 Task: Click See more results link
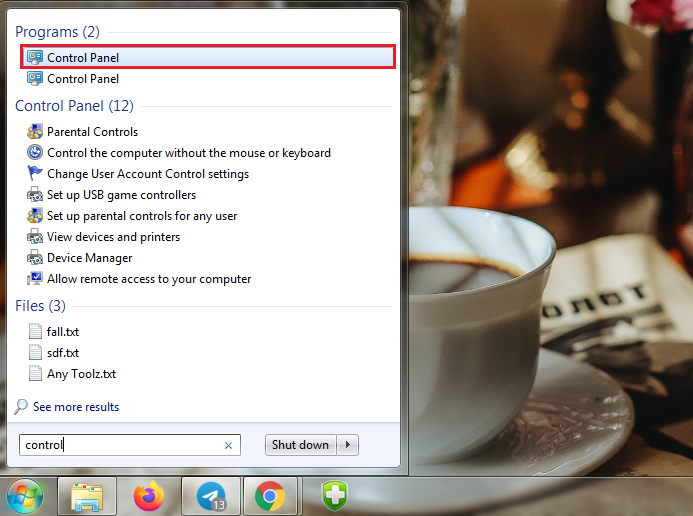(75, 407)
